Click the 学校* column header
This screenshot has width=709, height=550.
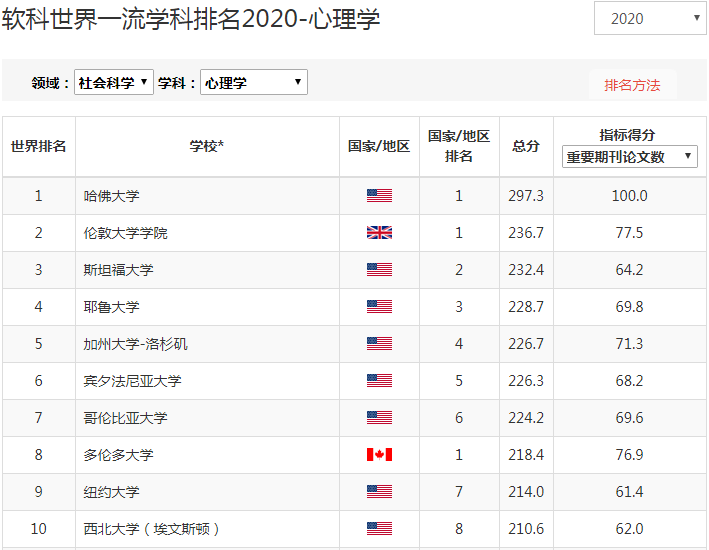coord(207,146)
